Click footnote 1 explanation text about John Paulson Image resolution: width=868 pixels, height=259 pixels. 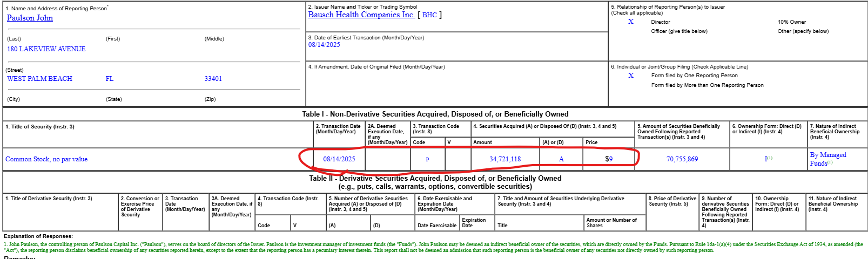click(x=433, y=247)
